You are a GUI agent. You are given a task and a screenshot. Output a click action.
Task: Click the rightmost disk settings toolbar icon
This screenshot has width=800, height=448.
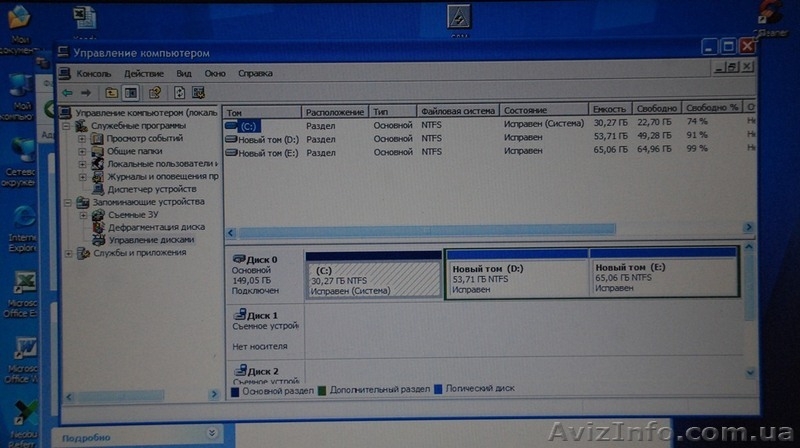tap(198, 92)
